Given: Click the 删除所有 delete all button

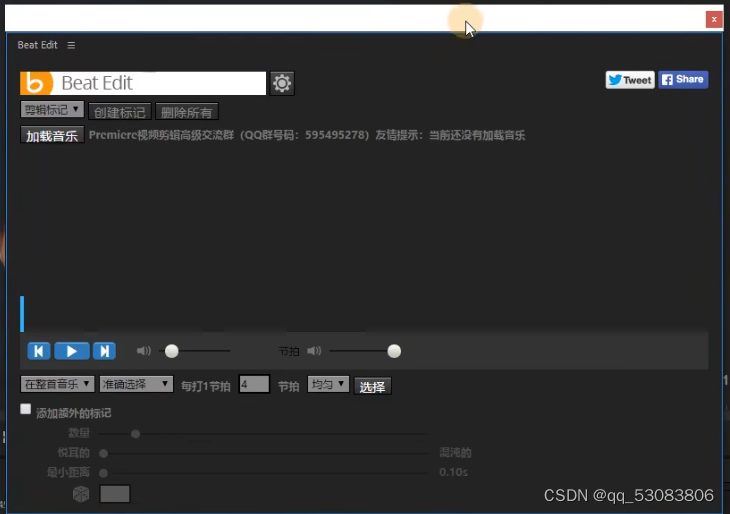Looking at the screenshot, I should click(x=186, y=112).
